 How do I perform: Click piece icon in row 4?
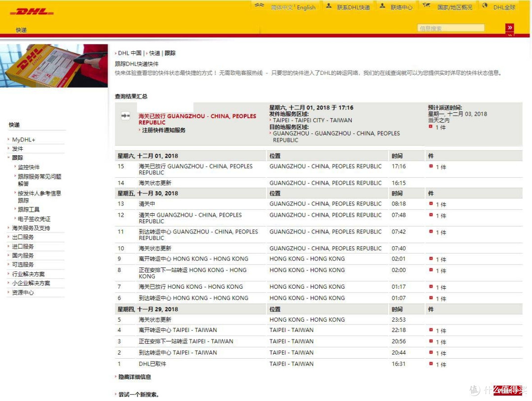coord(431,330)
